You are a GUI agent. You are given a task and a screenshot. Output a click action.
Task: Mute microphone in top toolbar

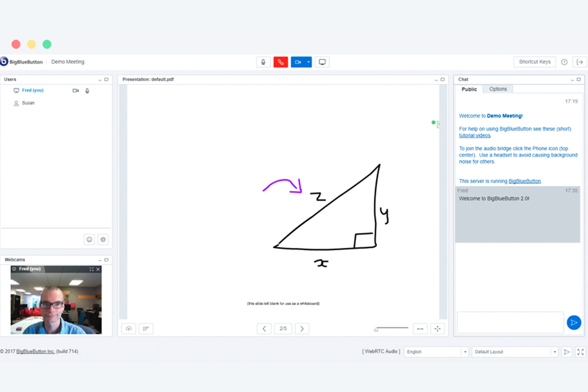[x=263, y=62]
